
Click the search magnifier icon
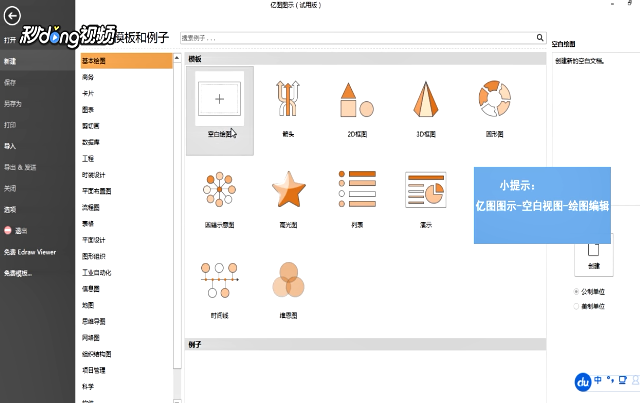pos(540,38)
